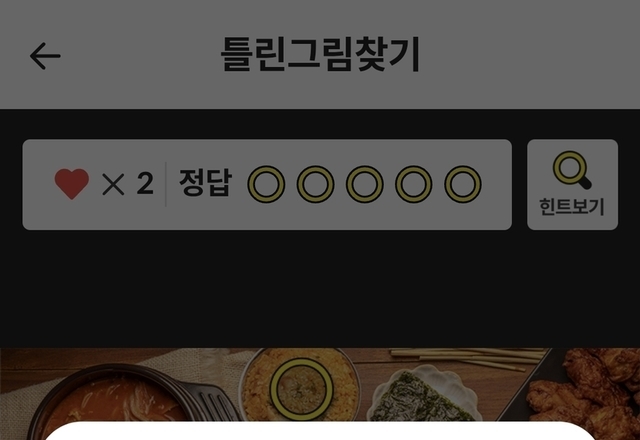
Task: Tap the seaweed dish on the white plate
Action: point(424,395)
